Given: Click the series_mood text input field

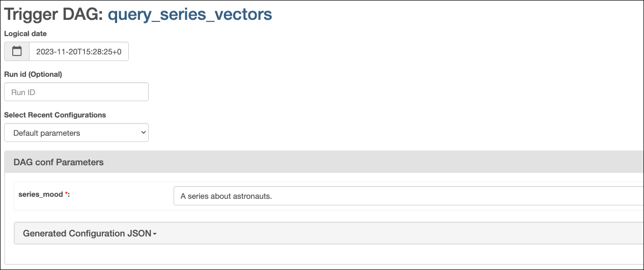Looking at the screenshot, I should (407, 196).
